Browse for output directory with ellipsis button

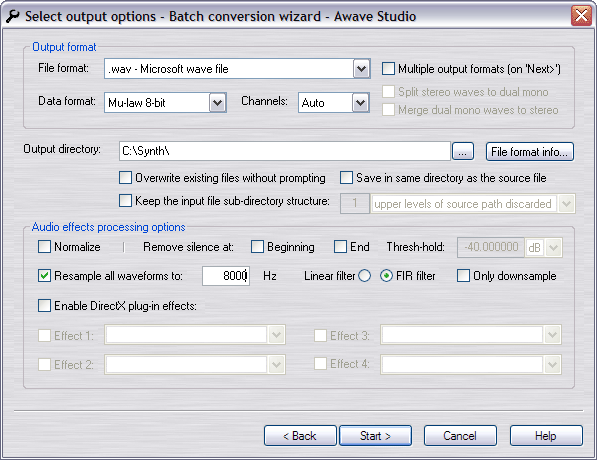coord(463,152)
